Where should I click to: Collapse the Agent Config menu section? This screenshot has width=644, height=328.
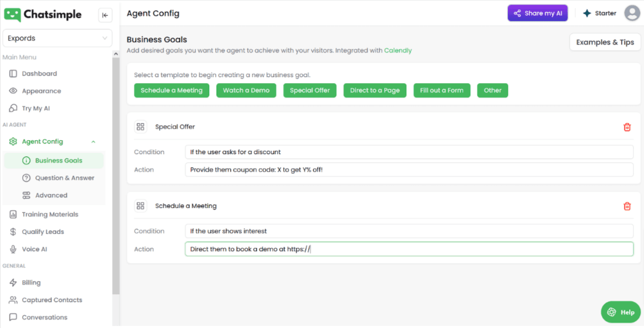tap(93, 142)
